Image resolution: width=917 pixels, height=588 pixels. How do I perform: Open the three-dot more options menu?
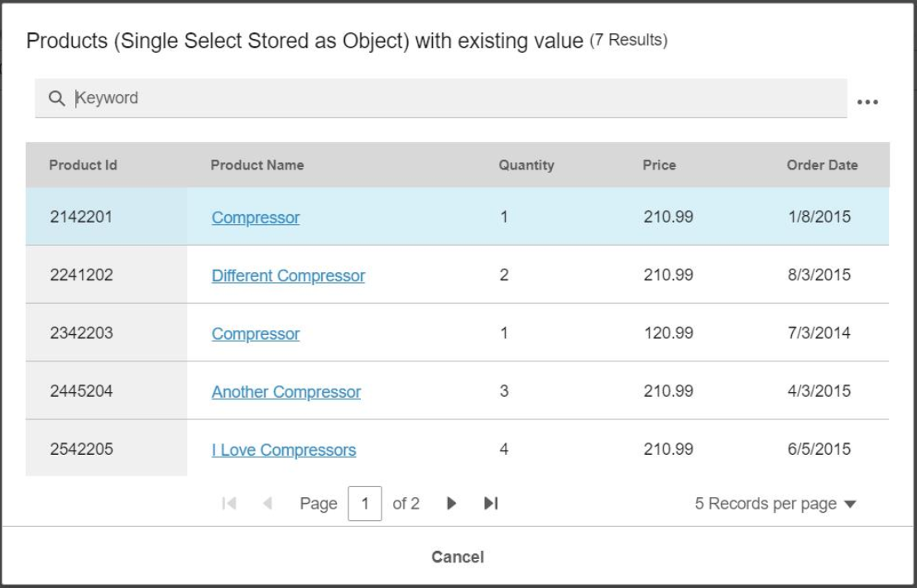point(867,103)
